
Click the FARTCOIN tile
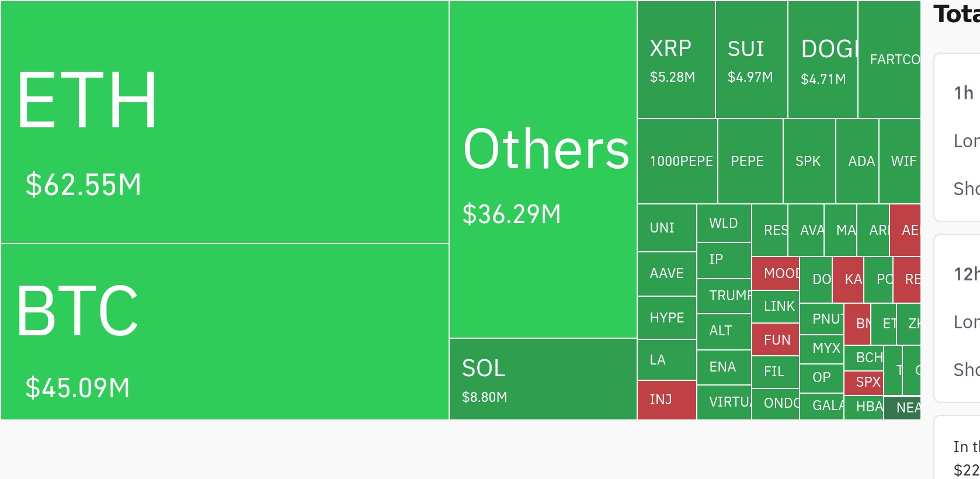[x=889, y=60]
